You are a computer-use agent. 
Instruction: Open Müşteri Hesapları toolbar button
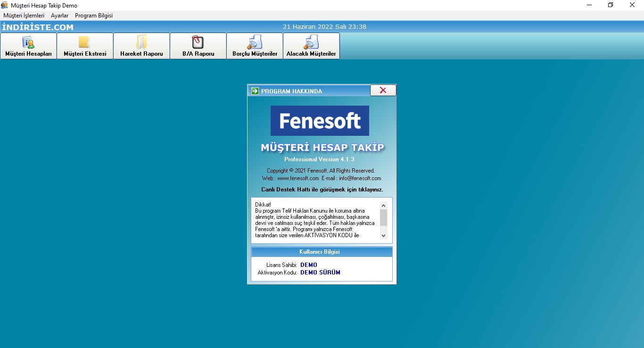click(28, 46)
